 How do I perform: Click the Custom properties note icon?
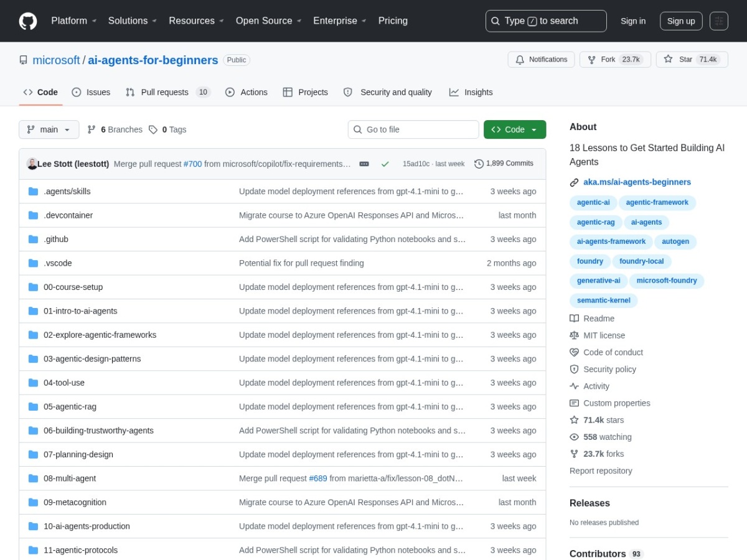(574, 403)
